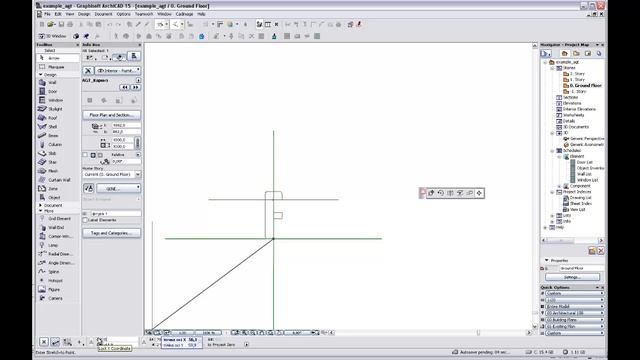Collapse the Properties section in Navigator

click(547, 260)
